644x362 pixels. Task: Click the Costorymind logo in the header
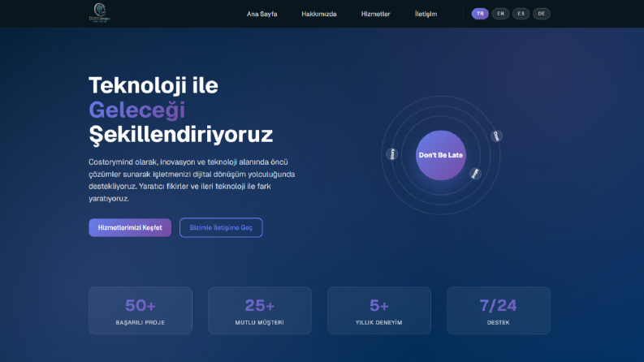click(100, 13)
